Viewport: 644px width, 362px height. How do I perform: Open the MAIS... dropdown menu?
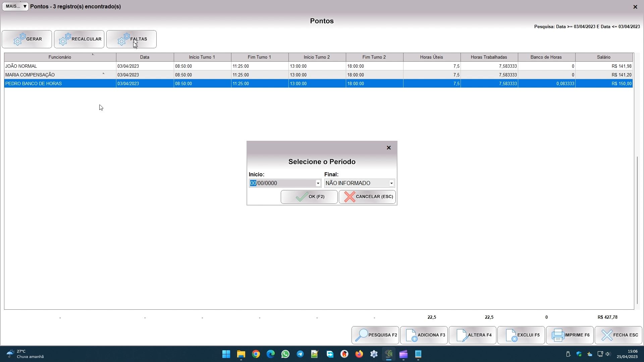tap(15, 6)
